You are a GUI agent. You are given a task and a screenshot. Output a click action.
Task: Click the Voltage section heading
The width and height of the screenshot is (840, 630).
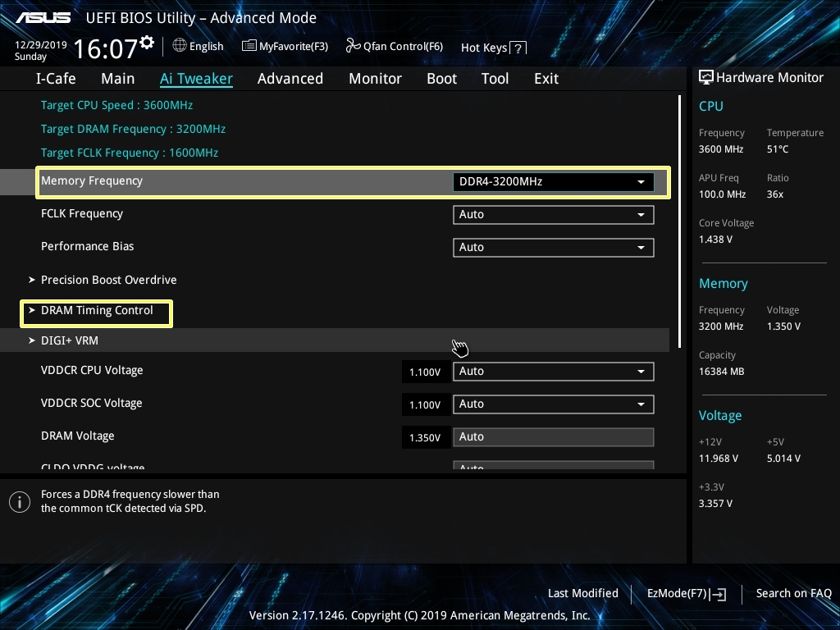pos(720,416)
